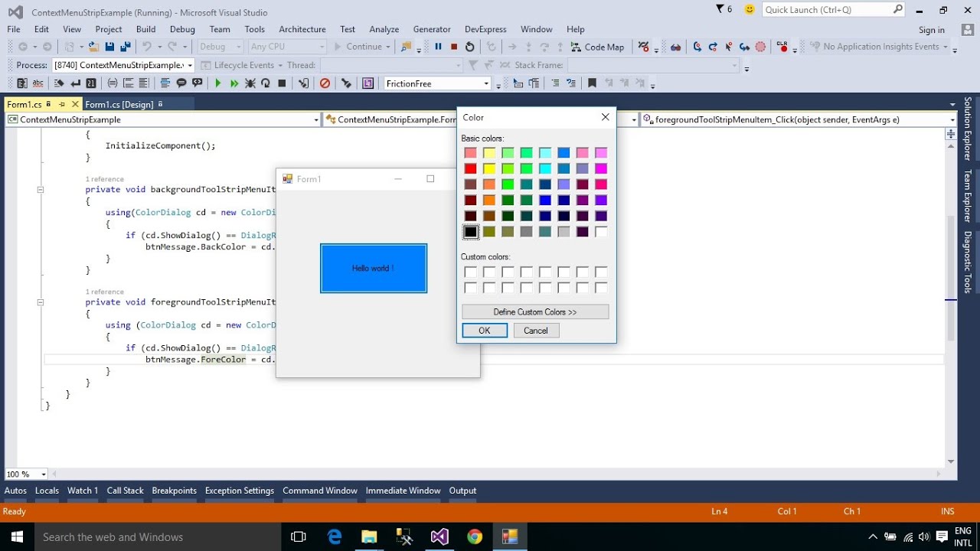Click the double green arrows icon
Screen dimensions: 980x551
[234, 83]
